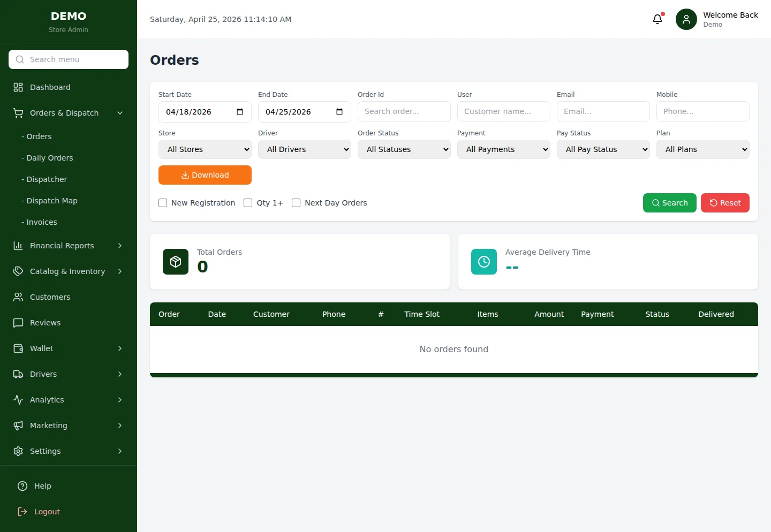Click the Start Date field
The height and width of the screenshot is (532, 771).
(198, 112)
